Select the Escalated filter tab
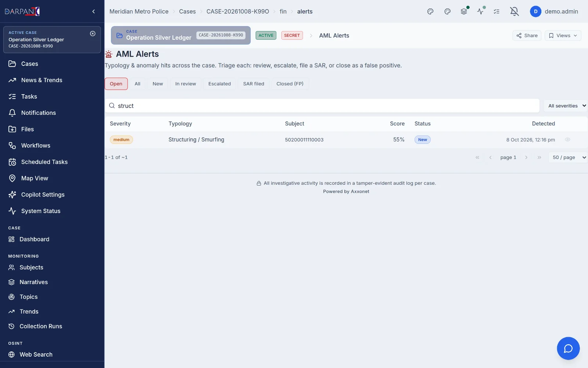 tap(219, 84)
